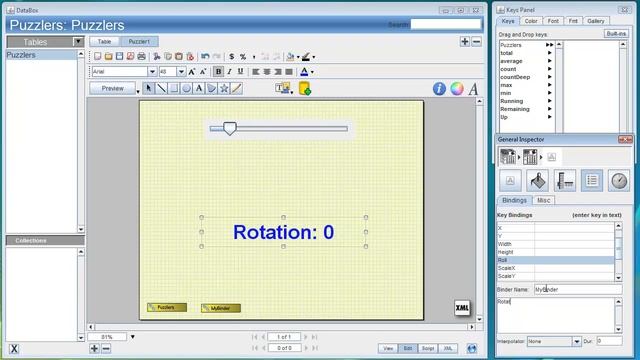This screenshot has height=360, width=640.
Task: Open a file with the folder icon
Action: (x=108, y=56)
